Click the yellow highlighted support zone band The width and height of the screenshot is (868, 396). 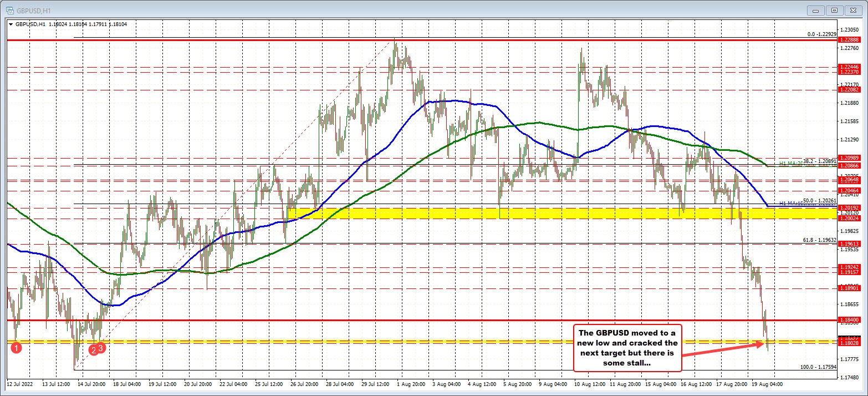pyautogui.click(x=499, y=213)
